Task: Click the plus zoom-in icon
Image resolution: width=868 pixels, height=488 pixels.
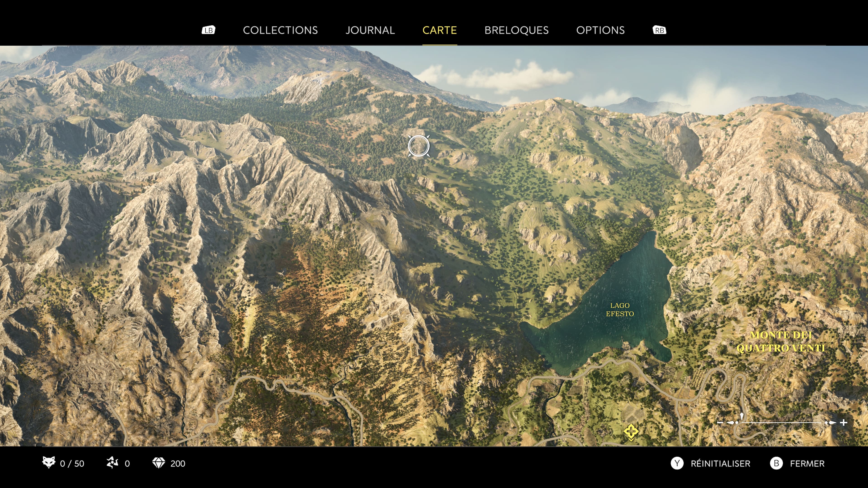Action: pos(844,422)
